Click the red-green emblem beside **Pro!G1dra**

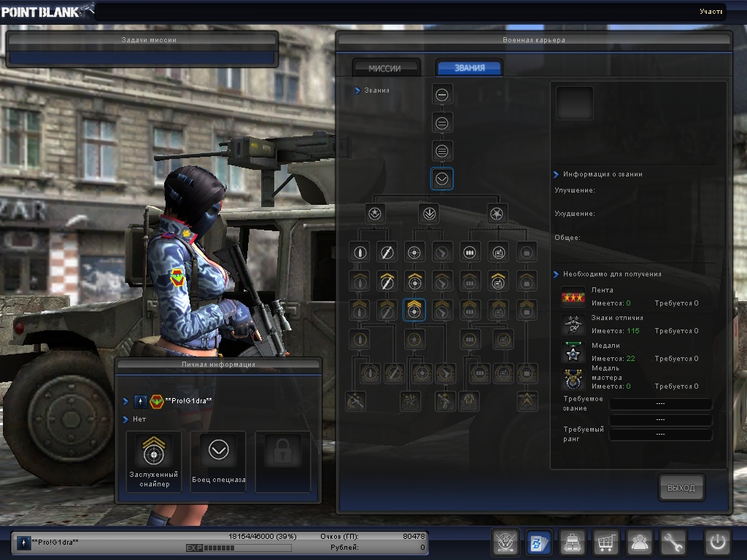[157, 402]
